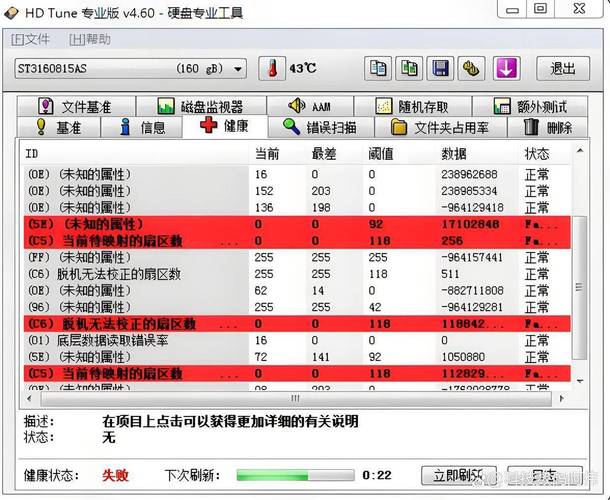Click the list scroll up arrow
This screenshot has height=500, width=610.
(x=580, y=151)
